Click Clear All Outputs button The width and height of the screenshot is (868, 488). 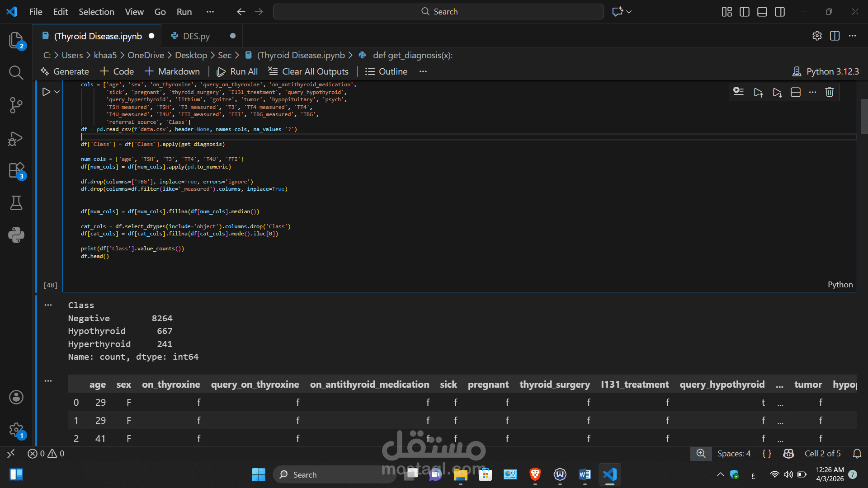point(308,71)
